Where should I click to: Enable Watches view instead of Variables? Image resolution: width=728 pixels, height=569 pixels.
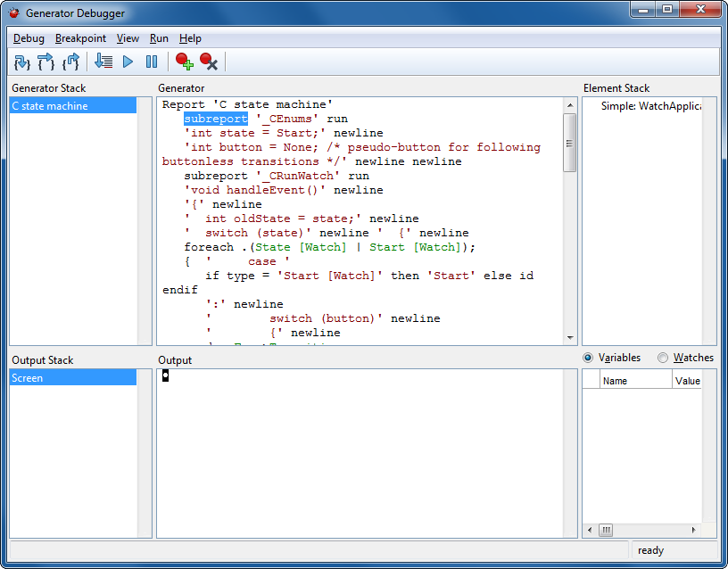click(x=663, y=358)
